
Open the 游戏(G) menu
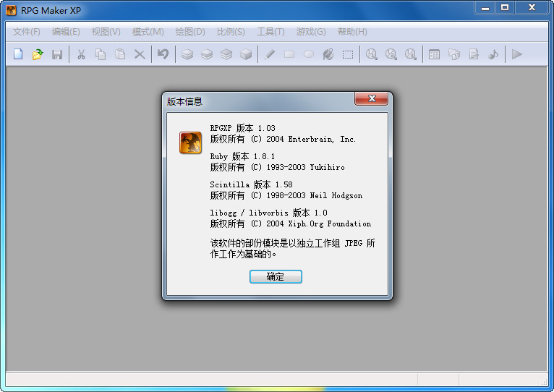click(x=311, y=32)
